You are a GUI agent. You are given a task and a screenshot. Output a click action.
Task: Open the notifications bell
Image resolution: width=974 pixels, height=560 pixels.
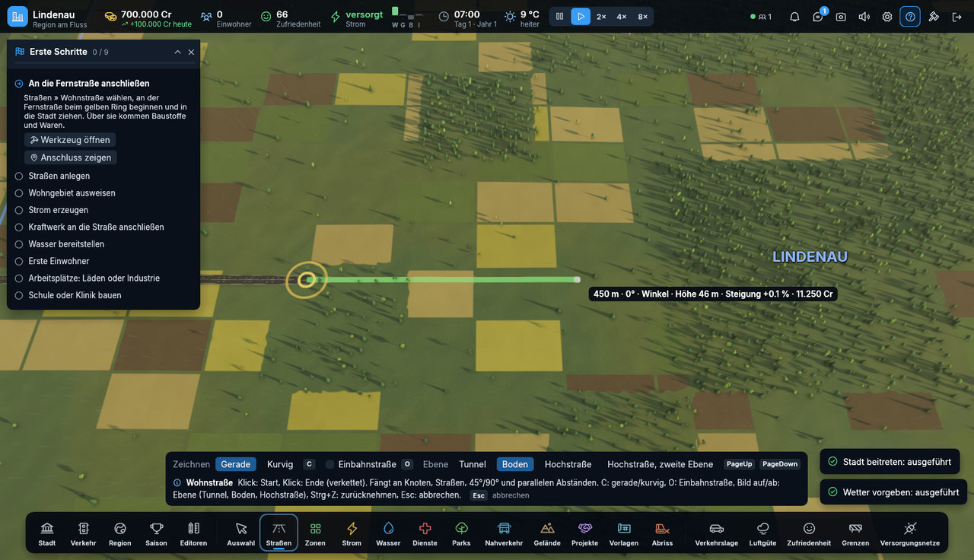794,16
